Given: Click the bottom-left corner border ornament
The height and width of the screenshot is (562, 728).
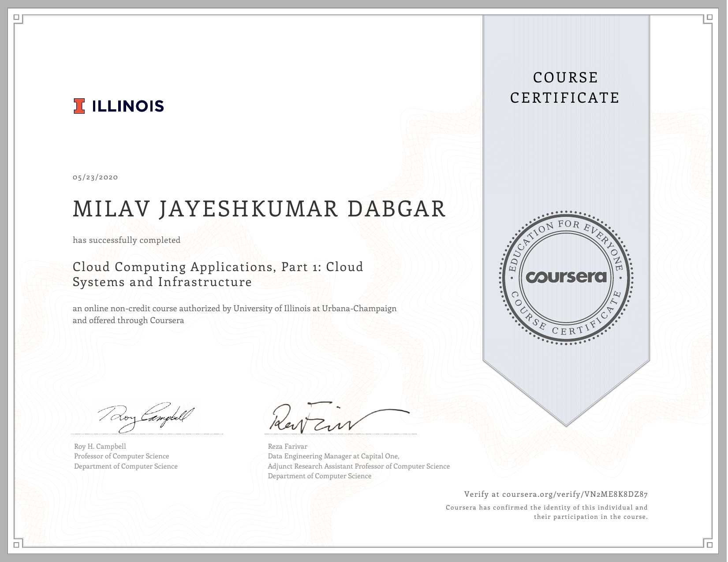Looking at the screenshot, I should tap(17, 544).
